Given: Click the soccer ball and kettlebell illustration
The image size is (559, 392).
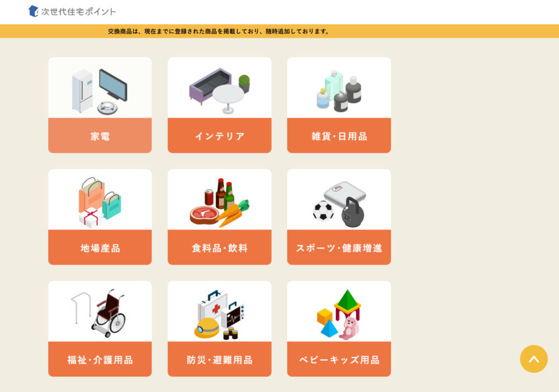Looking at the screenshot, I should pyautogui.click(x=339, y=204).
